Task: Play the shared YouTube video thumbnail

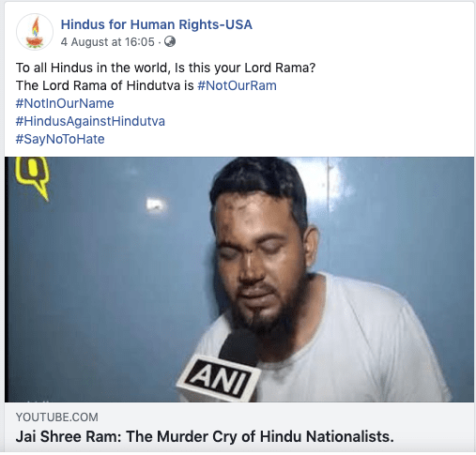Action: (x=239, y=280)
